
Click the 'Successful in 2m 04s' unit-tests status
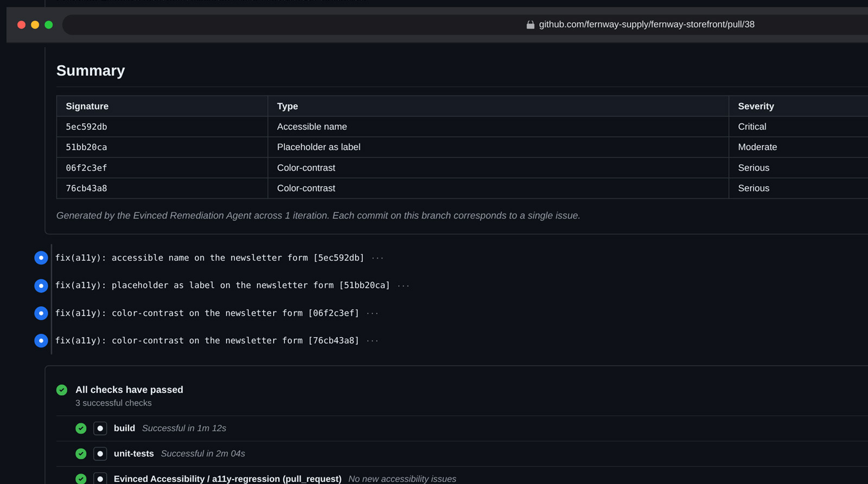tap(203, 454)
